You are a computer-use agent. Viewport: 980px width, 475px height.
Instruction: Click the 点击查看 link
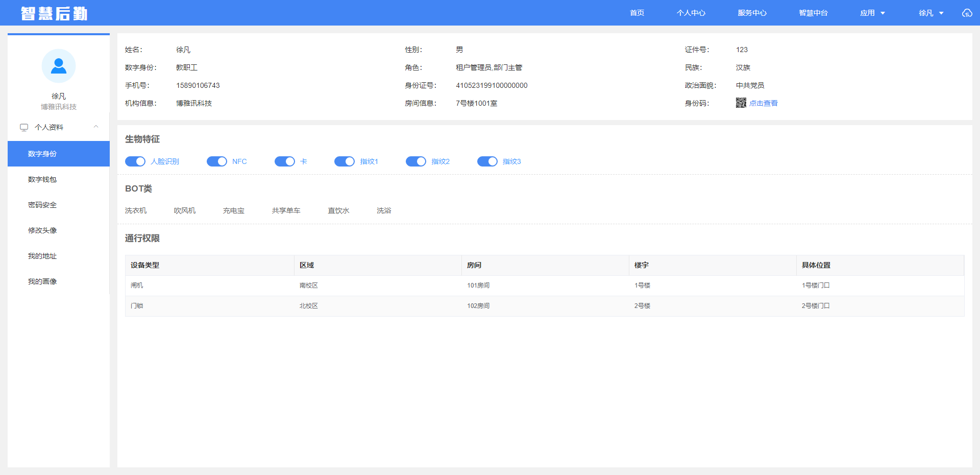763,103
